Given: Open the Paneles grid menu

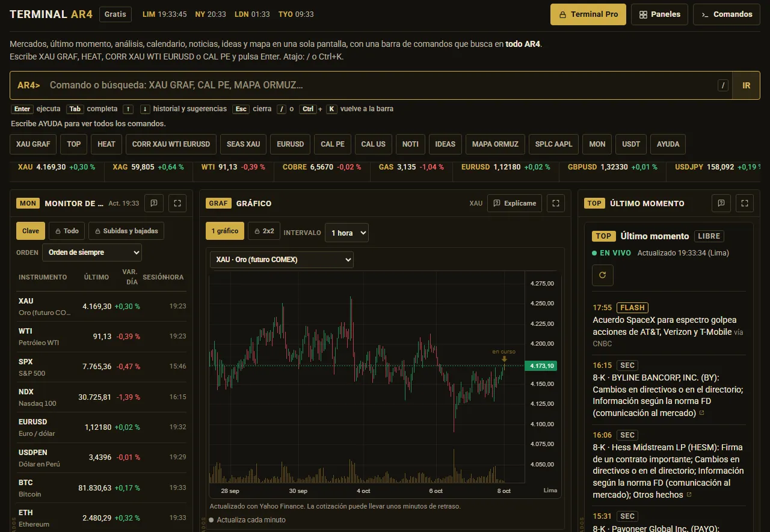Looking at the screenshot, I should click(x=659, y=14).
